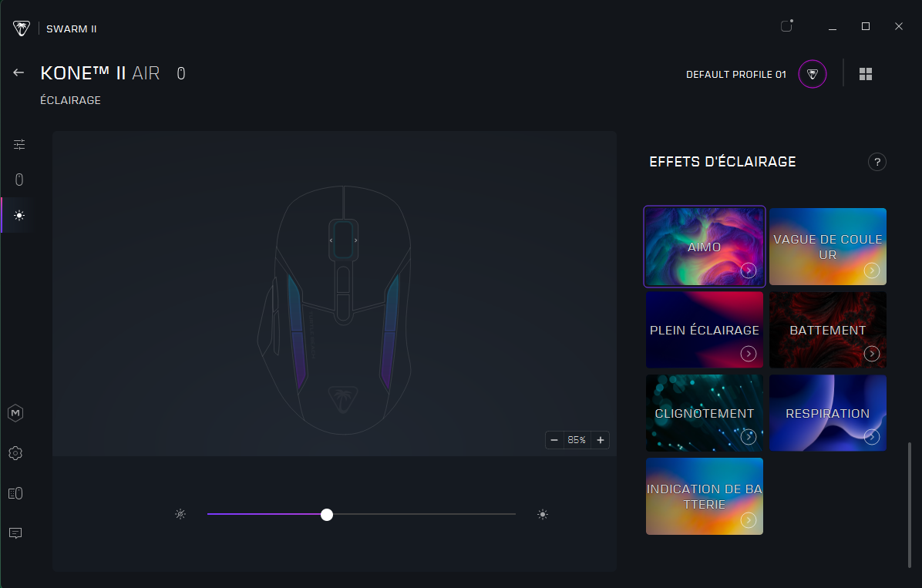This screenshot has width=922, height=588.
Task: Choose the Respiration lighting effect
Action: [826, 412]
